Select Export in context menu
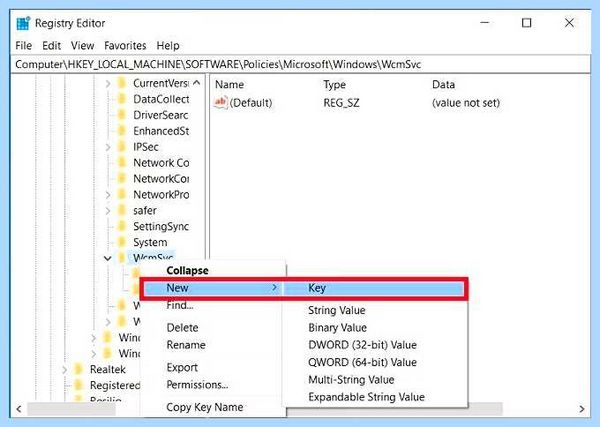 182,367
